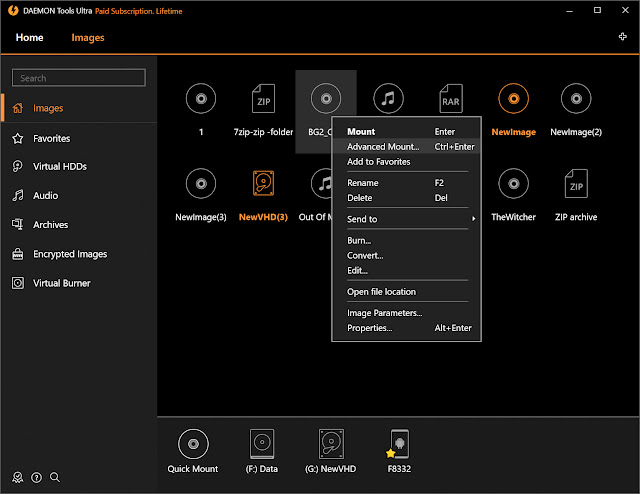Click the magnifier search icon at bottom
Viewport: 640px width, 494px height.
tap(55, 477)
